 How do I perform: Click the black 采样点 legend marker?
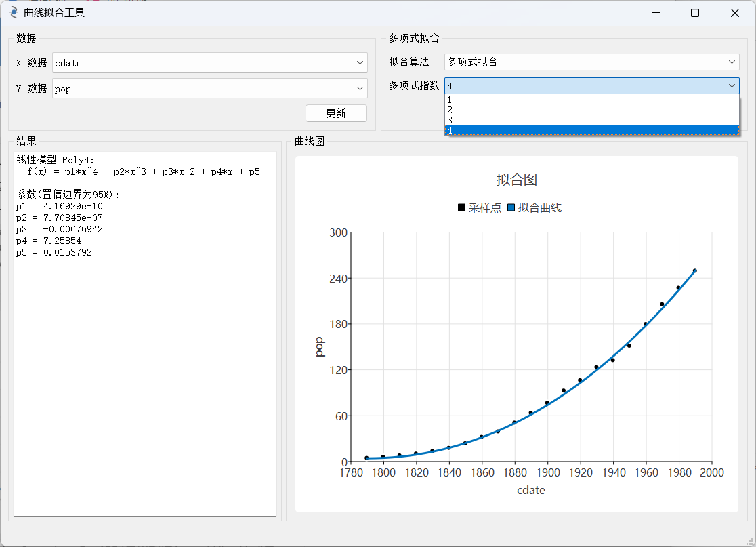click(462, 208)
